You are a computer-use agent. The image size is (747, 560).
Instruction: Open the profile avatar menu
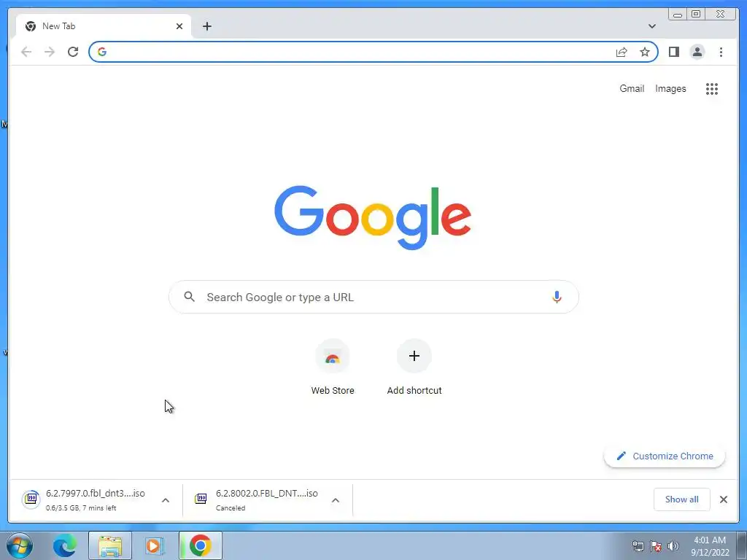[x=697, y=52]
